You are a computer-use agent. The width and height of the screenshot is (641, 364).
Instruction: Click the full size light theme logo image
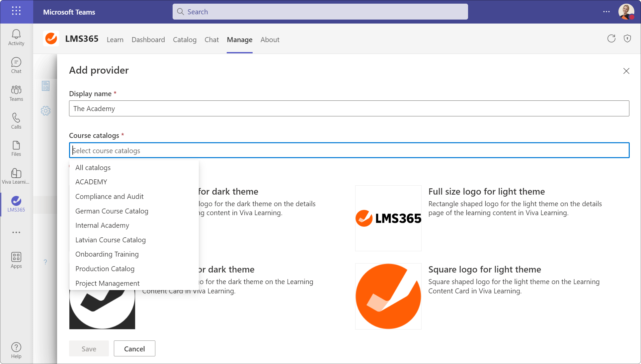point(388,218)
